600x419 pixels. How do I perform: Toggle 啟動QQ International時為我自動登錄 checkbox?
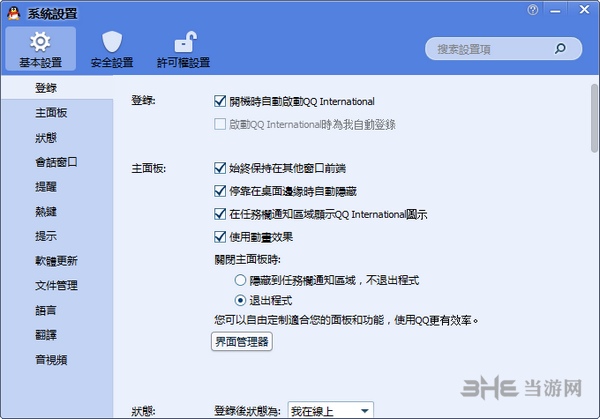[220, 124]
